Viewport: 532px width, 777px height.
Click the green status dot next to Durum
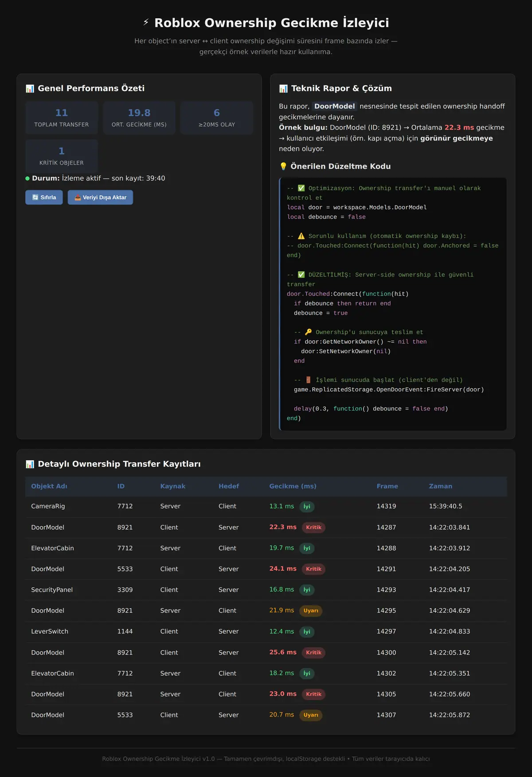27,178
